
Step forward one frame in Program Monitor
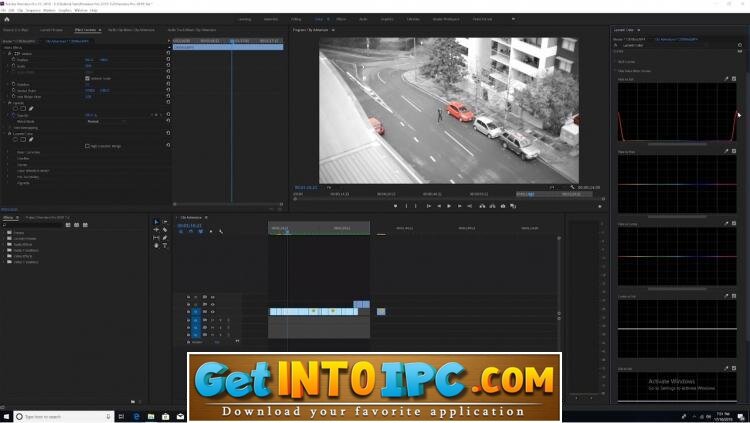(459, 206)
